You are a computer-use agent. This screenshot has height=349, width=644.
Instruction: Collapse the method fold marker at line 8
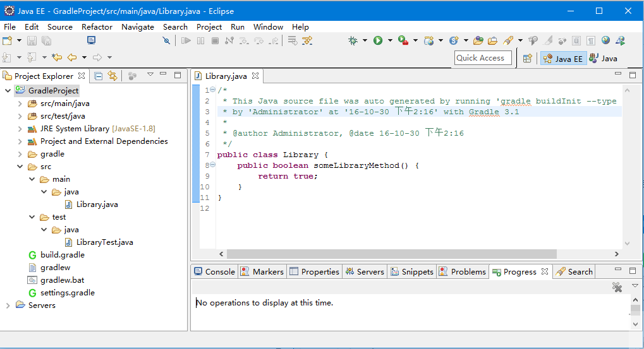click(x=212, y=165)
